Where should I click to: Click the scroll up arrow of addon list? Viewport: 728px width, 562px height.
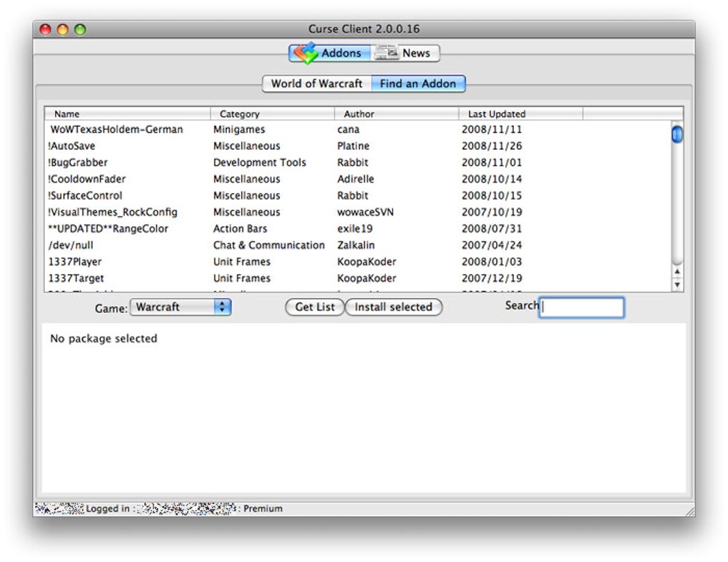click(x=677, y=272)
